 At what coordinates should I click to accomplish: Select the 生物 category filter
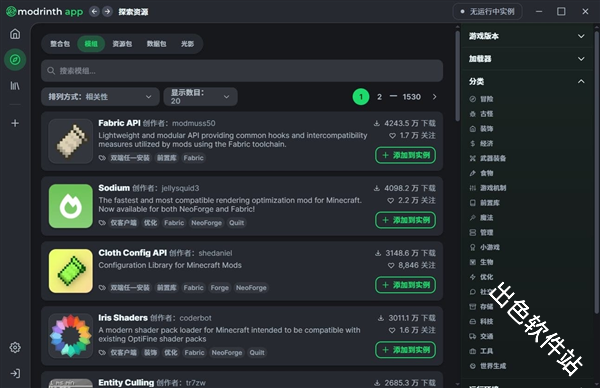pos(482,262)
